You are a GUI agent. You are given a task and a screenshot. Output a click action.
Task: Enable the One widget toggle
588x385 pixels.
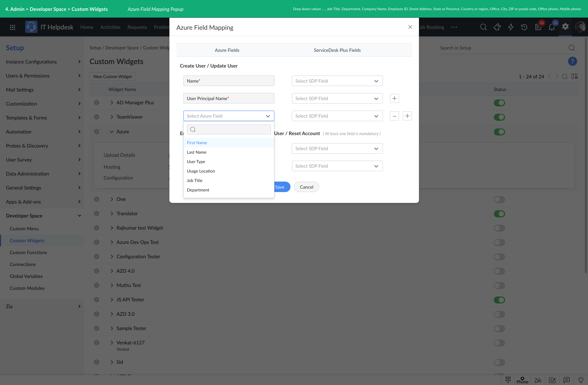pyautogui.click(x=499, y=199)
